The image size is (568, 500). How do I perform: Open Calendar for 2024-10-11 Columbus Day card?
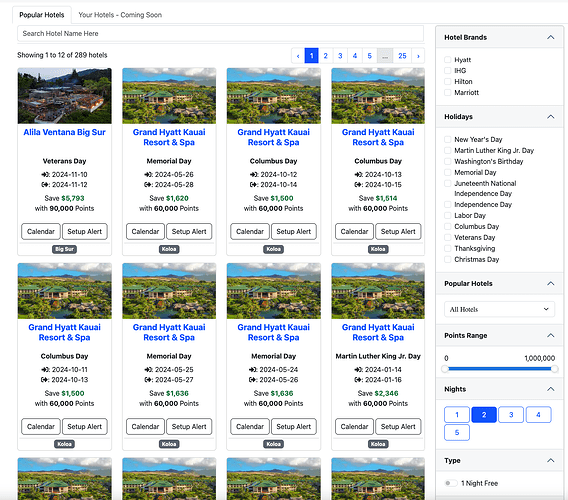click(41, 426)
